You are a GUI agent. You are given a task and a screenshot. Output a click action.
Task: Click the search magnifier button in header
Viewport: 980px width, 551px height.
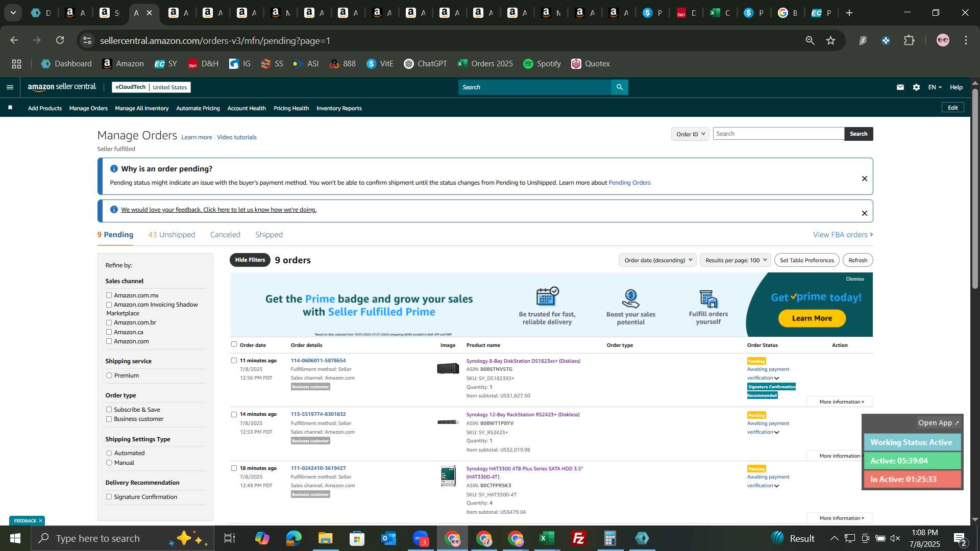point(620,87)
